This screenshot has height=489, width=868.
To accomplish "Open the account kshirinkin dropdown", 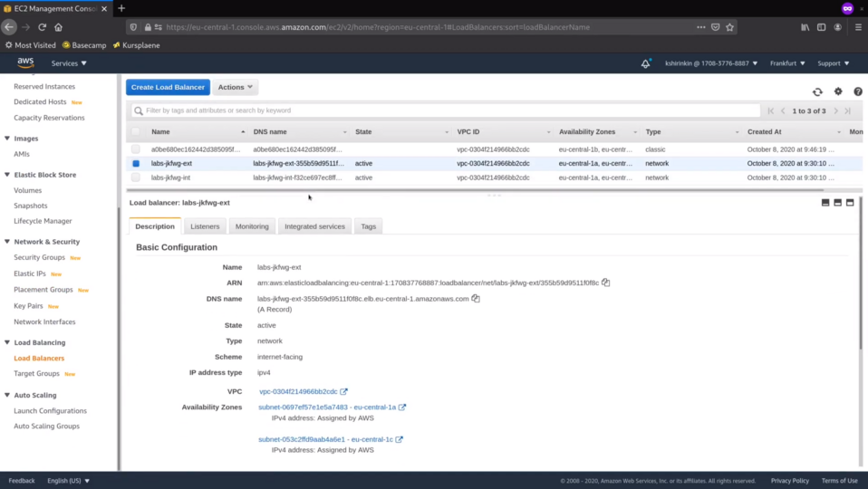I will point(710,63).
